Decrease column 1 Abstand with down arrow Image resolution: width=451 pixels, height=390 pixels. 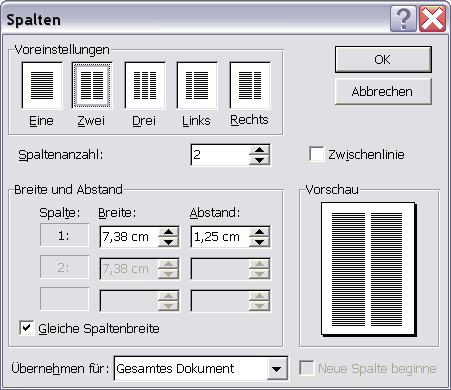[x=259, y=242]
